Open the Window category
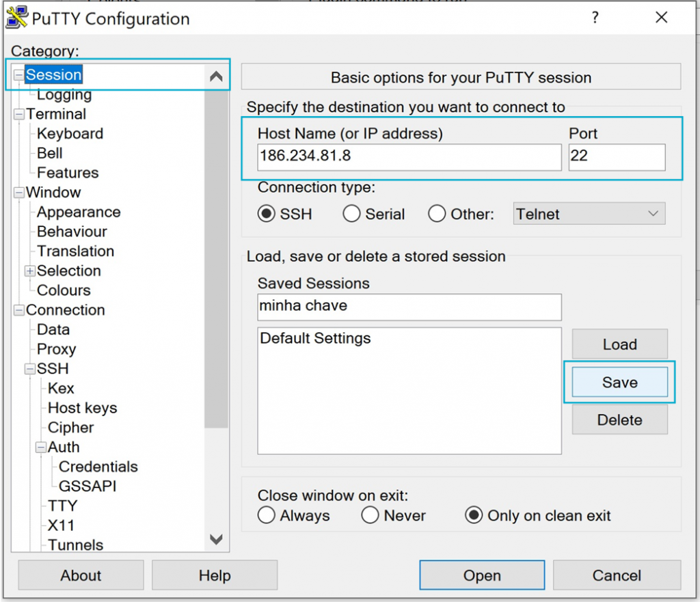 [53, 192]
